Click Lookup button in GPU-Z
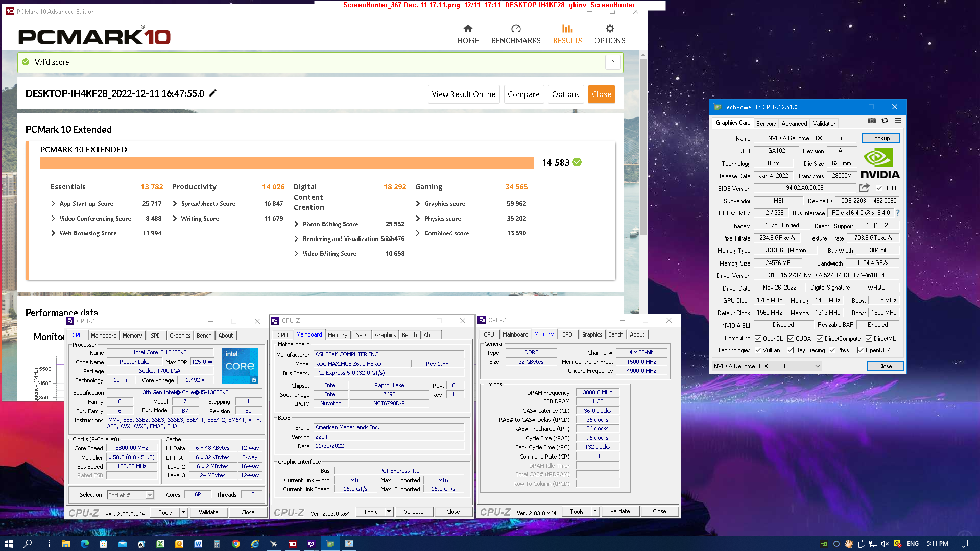 click(880, 138)
